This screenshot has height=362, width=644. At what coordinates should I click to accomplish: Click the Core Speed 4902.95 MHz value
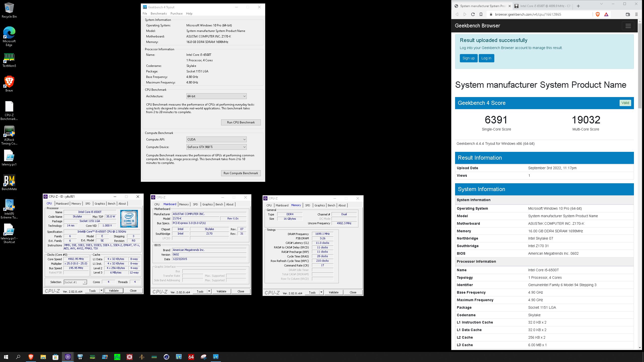point(76,259)
